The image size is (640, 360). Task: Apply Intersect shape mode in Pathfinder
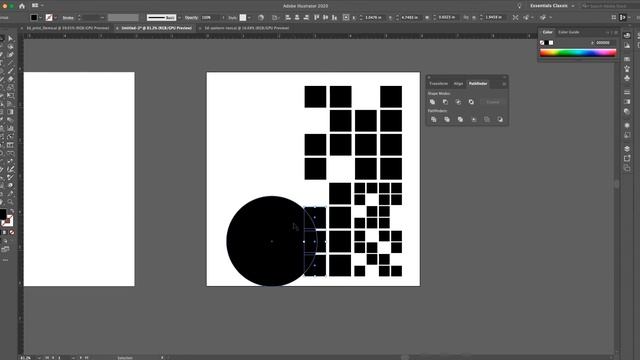pyautogui.click(x=458, y=102)
